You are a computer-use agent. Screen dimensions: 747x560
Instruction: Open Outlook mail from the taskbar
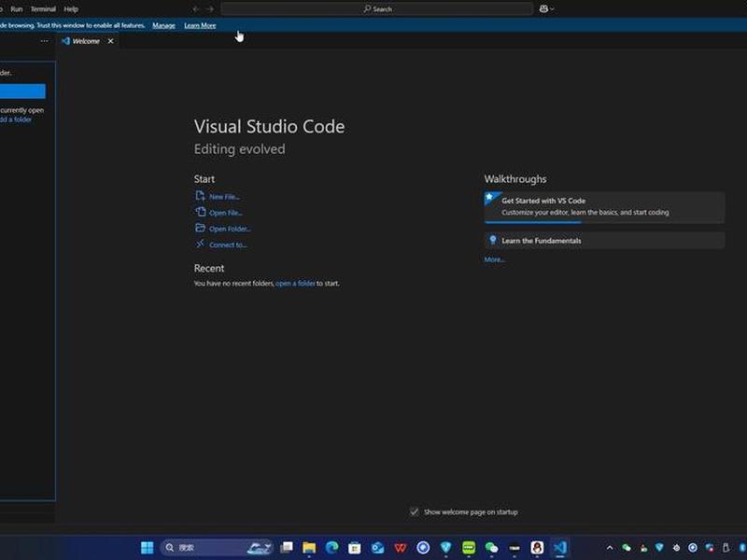377,548
